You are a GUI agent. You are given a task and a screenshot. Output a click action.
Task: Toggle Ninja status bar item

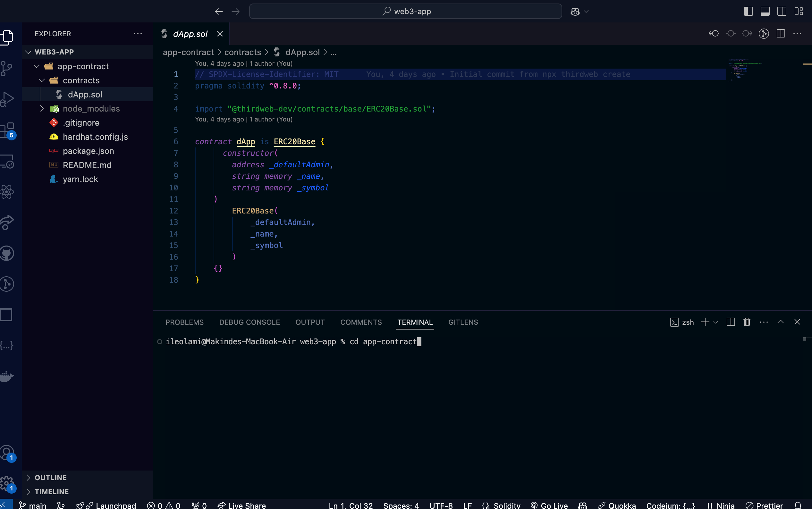[721, 505]
